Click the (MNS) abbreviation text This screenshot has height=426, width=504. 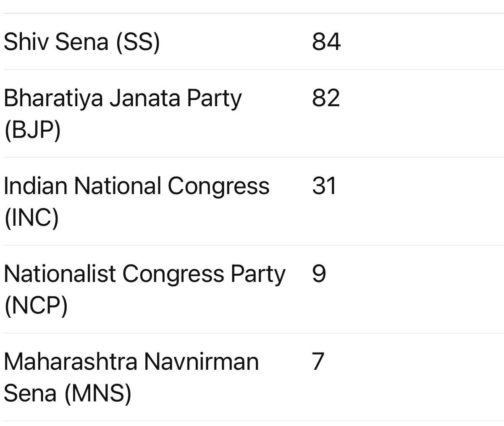pos(97,393)
